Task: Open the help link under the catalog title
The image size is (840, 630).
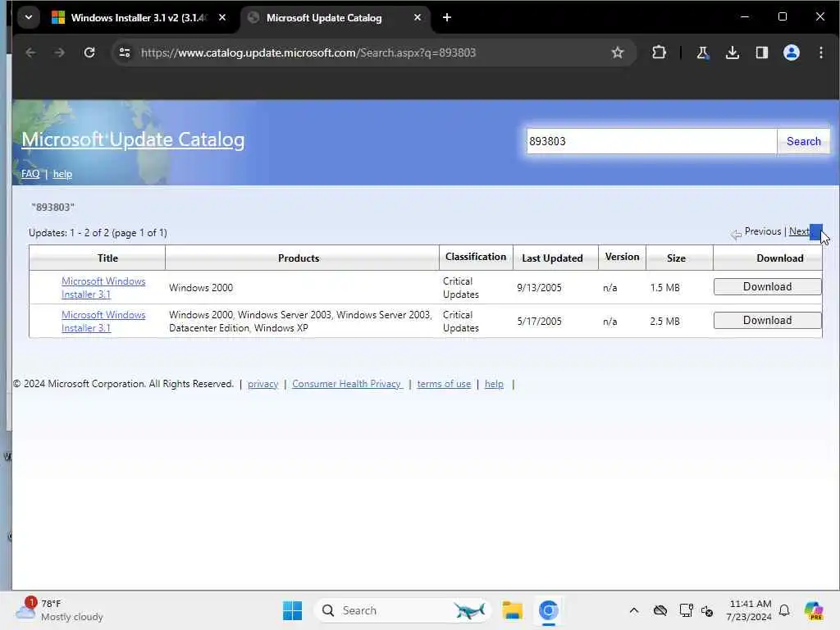Action: click(x=62, y=174)
